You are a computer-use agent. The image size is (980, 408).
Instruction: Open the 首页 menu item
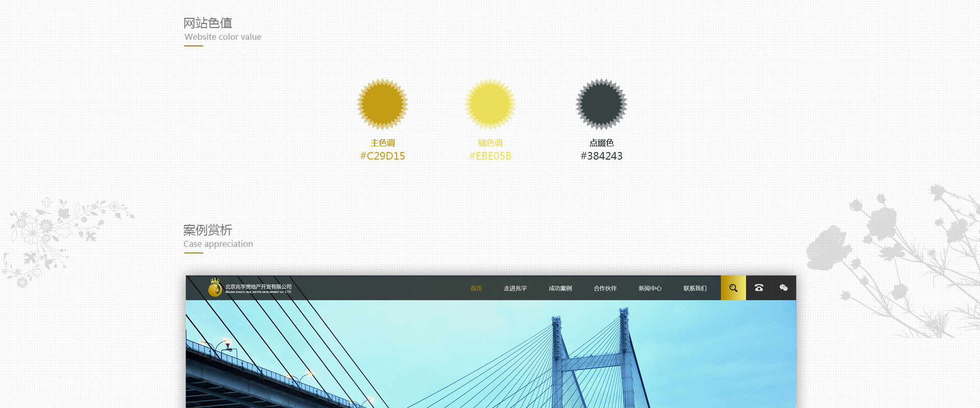coord(476,289)
